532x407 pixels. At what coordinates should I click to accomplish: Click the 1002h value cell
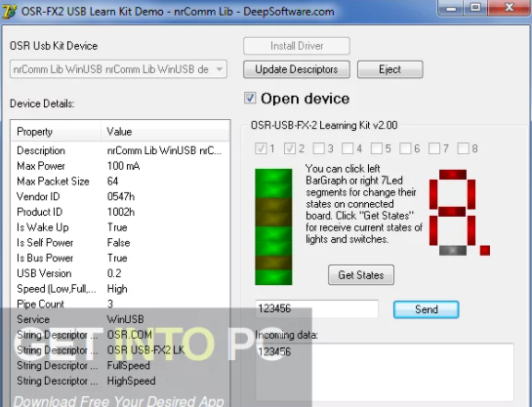coord(121,212)
